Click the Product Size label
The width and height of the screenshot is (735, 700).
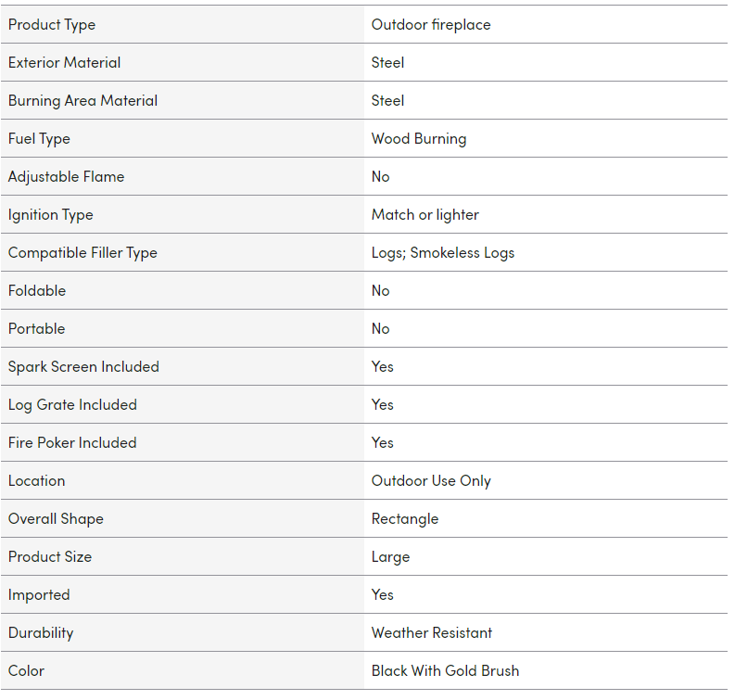click(x=50, y=557)
